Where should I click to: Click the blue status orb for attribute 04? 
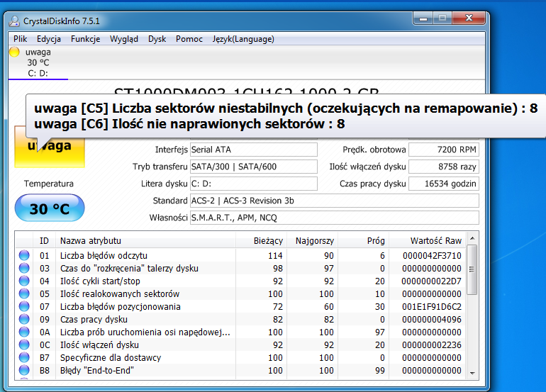coord(24,281)
